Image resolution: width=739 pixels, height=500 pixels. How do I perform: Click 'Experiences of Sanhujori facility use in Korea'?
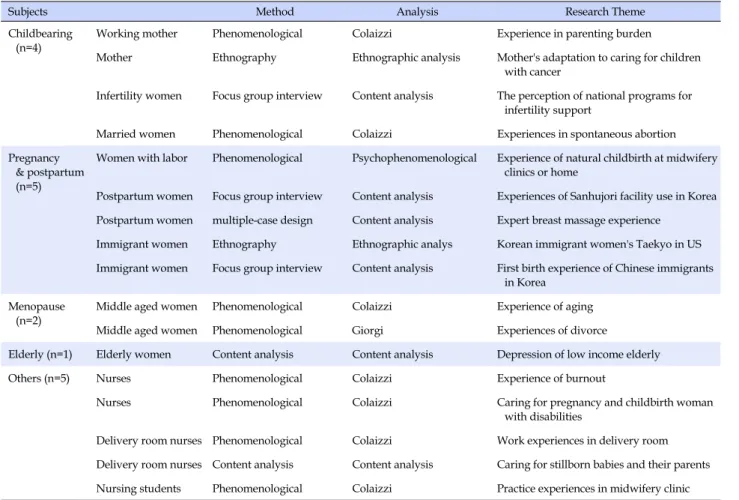[607, 196]
